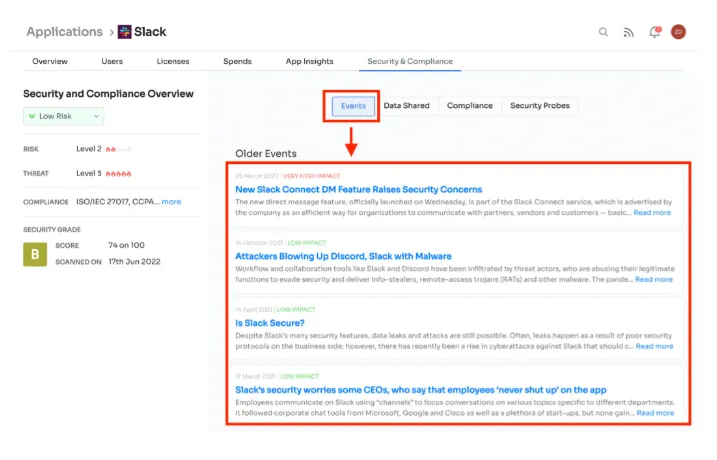Open 'Attackers Blowing Up Discord' article
The width and height of the screenshot is (717, 460).
(343, 256)
